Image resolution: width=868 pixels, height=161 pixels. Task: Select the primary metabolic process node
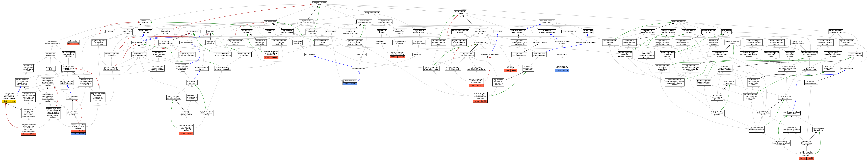tap(708, 32)
